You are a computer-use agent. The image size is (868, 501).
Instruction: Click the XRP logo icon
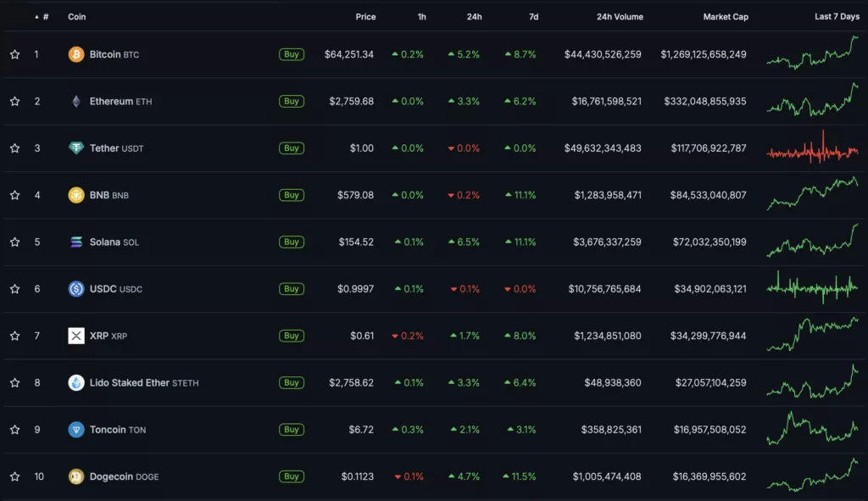[x=76, y=336]
